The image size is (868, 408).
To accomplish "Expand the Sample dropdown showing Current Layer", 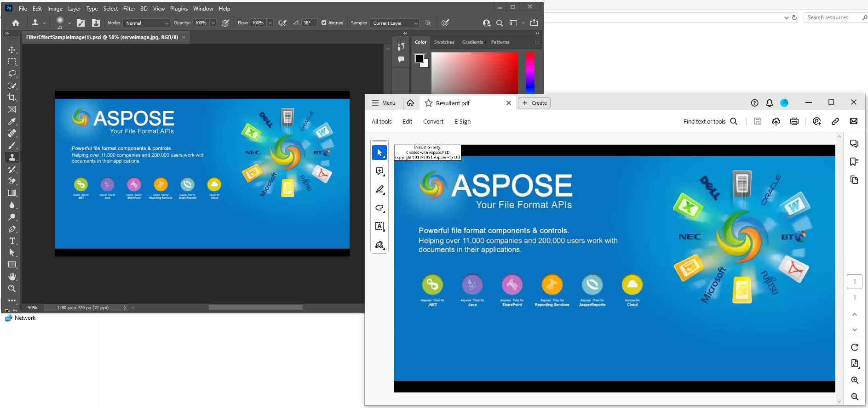I will click(395, 23).
